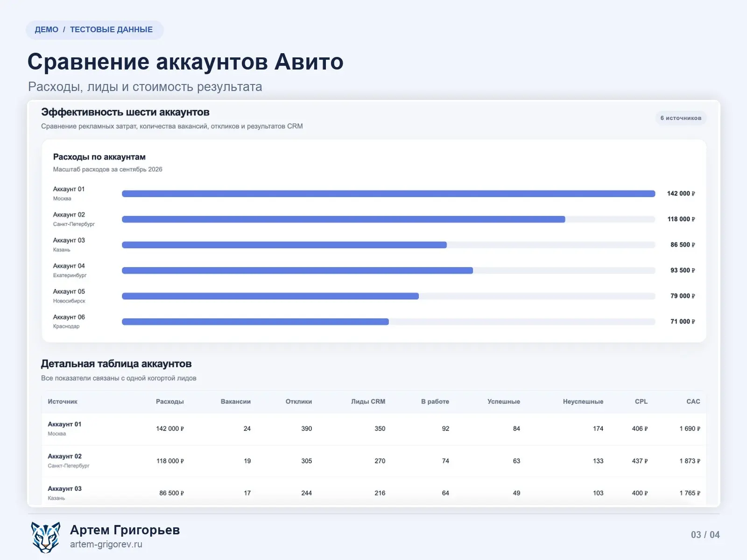Click the Аккаунт 01 spending bar

(388, 194)
